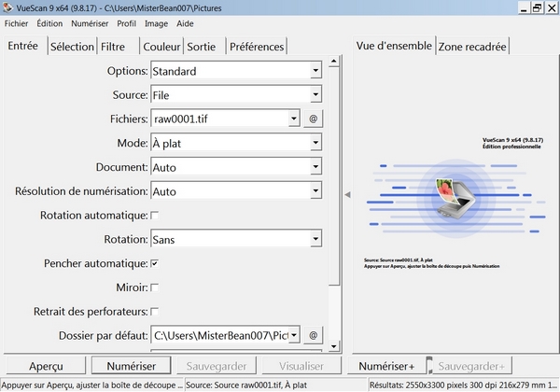Viewport: 560px width, 392px height.
Task: Open the Aide menu
Action: (185, 23)
